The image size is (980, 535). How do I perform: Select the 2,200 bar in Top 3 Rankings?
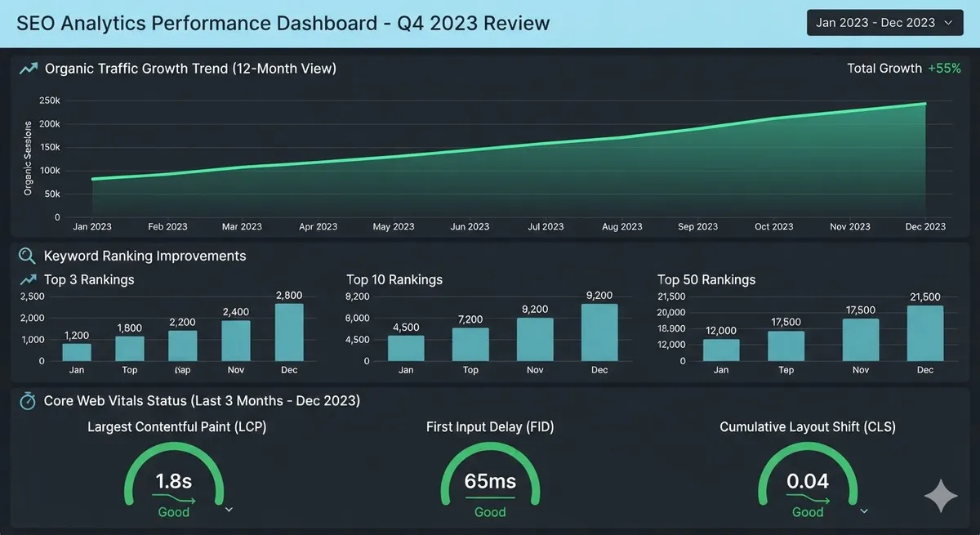[183, 346]
